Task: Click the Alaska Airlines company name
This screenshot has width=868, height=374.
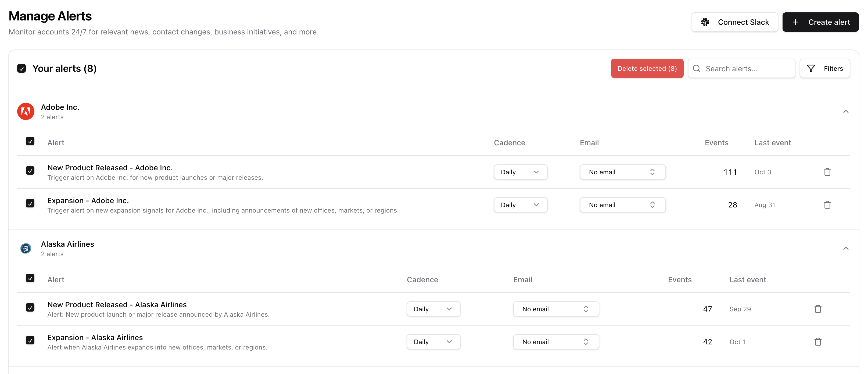Action: [x=67, y=244]
